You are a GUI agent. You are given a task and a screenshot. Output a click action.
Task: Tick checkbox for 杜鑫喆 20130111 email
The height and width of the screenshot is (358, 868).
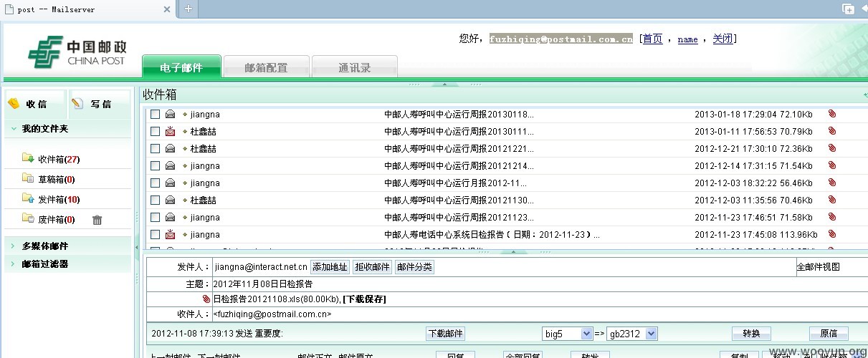(155, 131)
